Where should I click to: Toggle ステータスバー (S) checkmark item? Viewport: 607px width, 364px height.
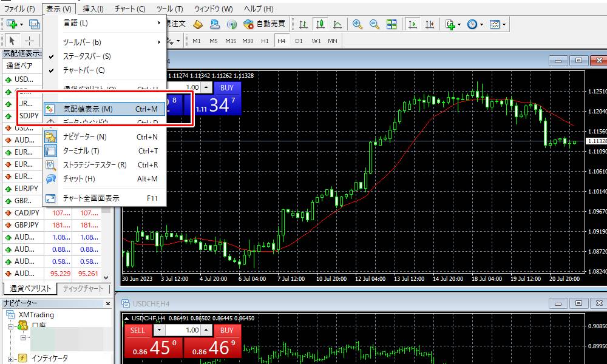coord(87,56)
